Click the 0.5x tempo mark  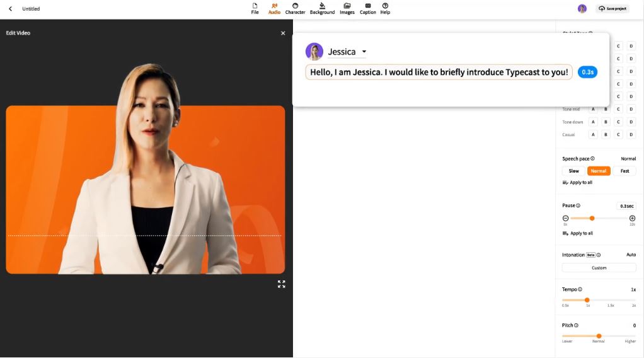[x=566, y=306]
